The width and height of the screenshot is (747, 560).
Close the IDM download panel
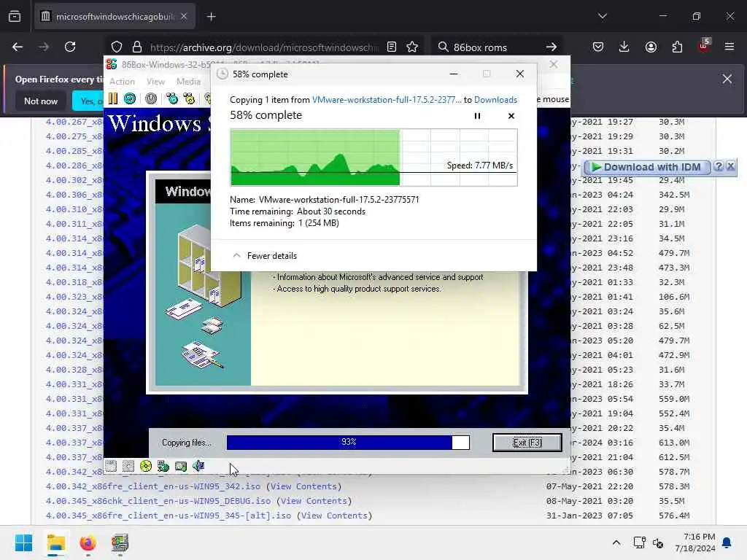coord(730,166)
